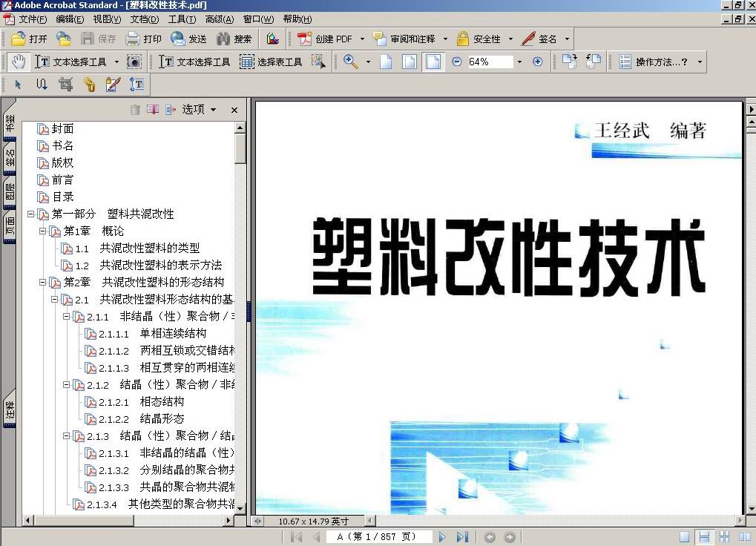Select bookmark 2.1.2.2 结晶形态
Image resolution: width=756 pixels, height=546 pixels.
pos(141,419)
